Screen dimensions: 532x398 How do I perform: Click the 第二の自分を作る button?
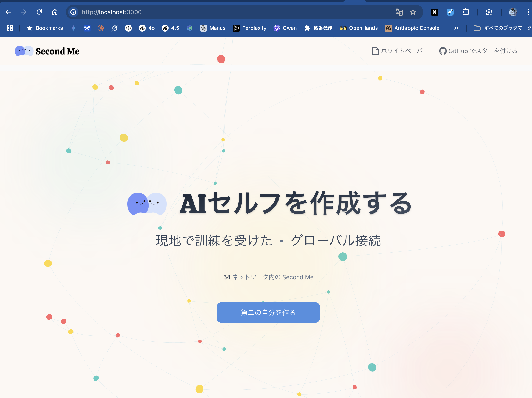pyautogui.click(x=268, y=313)
